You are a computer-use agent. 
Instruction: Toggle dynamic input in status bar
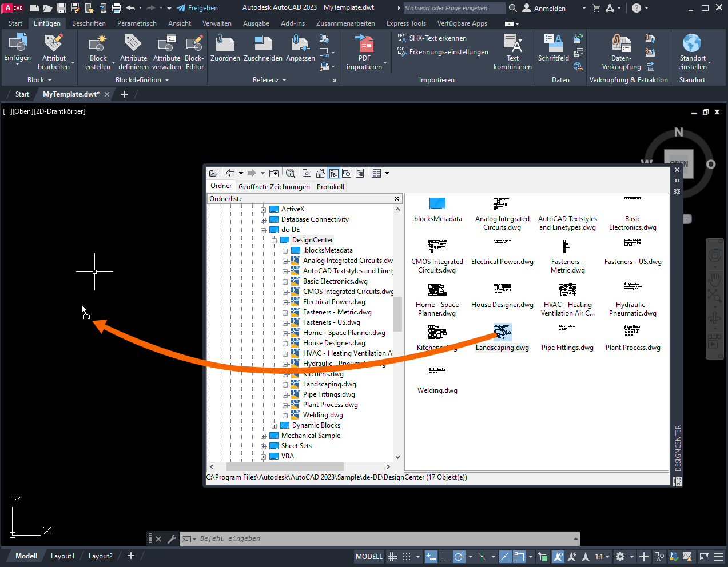pyautogui.click(x=431, y=556)
